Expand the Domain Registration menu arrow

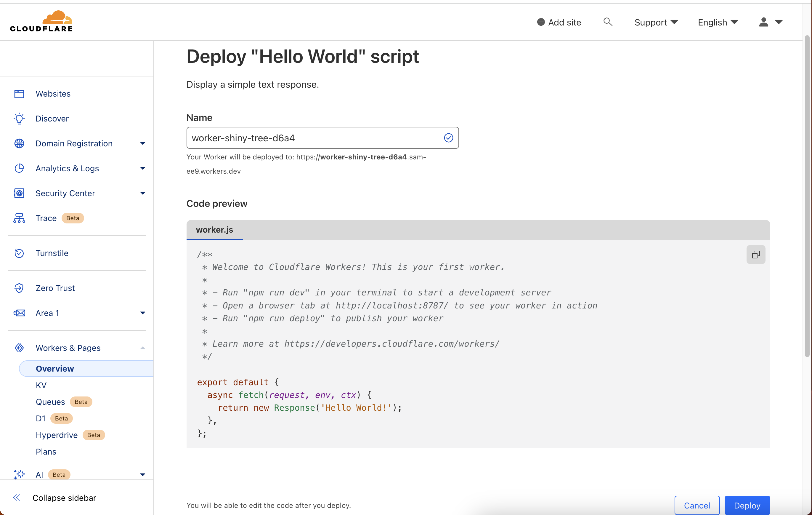coord(143,144)
